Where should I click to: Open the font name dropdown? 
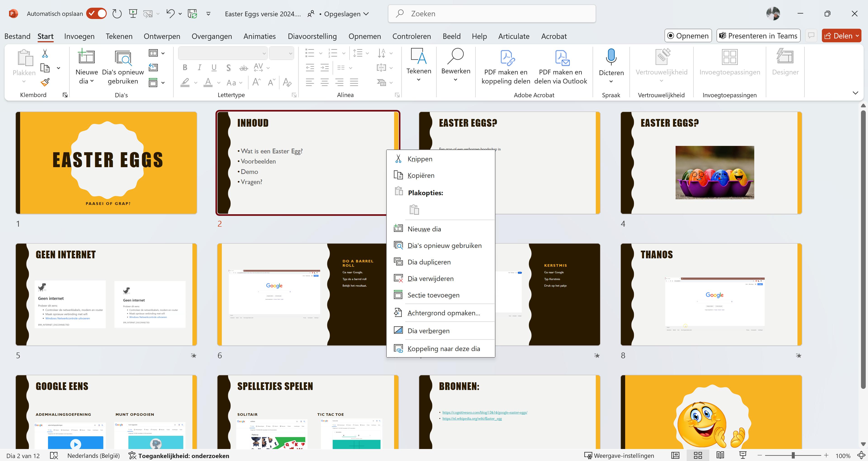[264, 53]
